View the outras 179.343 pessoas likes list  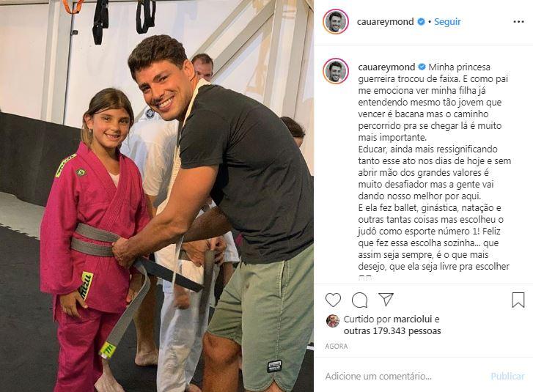[392, 331]
